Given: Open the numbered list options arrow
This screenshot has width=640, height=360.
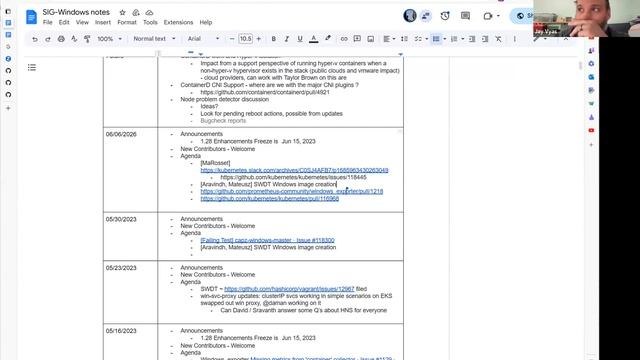Looking at the screenshot, I should 462,39.
